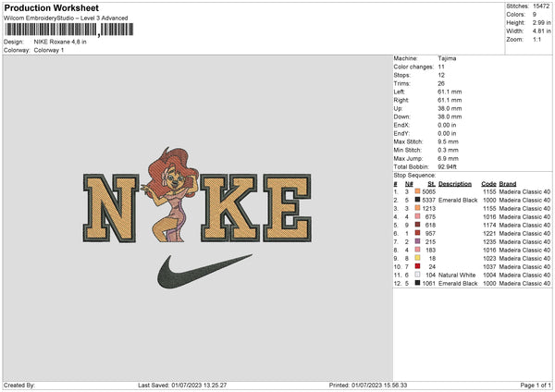Click thread code "1221" in row 6
Viewport: 555px width, 392px height.
(489, 233)
